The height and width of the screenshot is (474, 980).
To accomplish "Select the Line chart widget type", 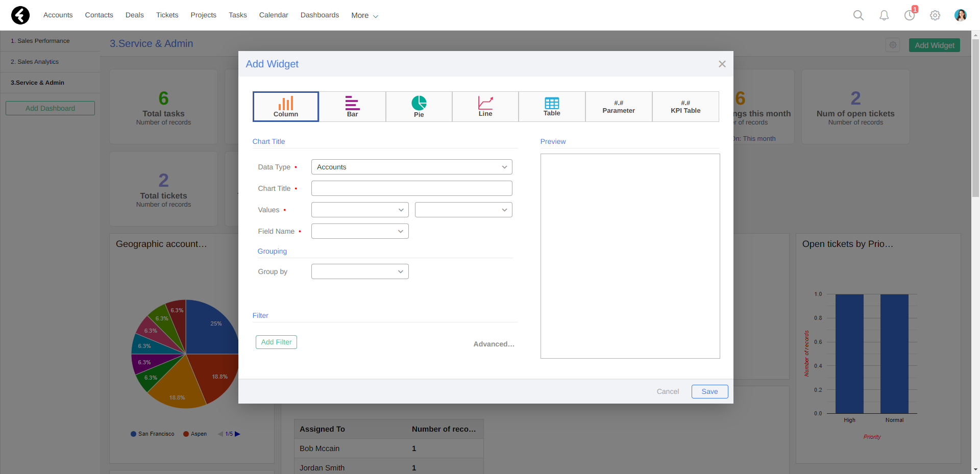I will (x=485, y=106).
